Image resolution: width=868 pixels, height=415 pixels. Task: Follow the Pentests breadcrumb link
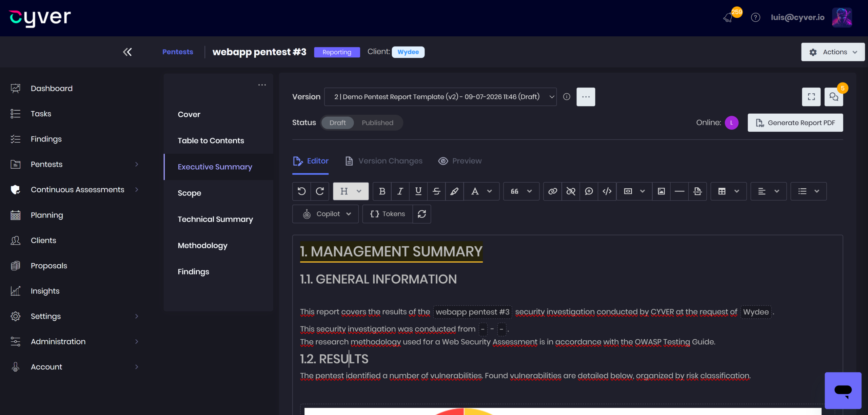click(x=178, y=52)
